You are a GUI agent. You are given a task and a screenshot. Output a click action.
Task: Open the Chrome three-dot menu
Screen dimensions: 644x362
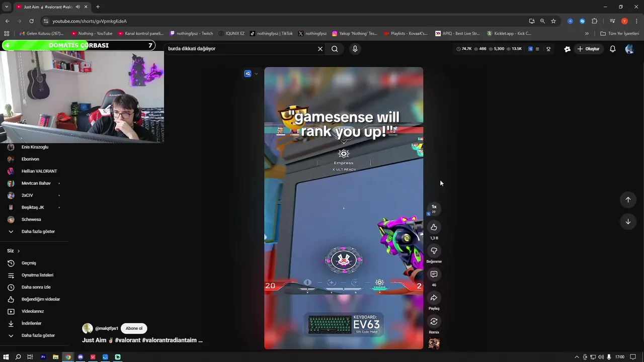(636, 21)
